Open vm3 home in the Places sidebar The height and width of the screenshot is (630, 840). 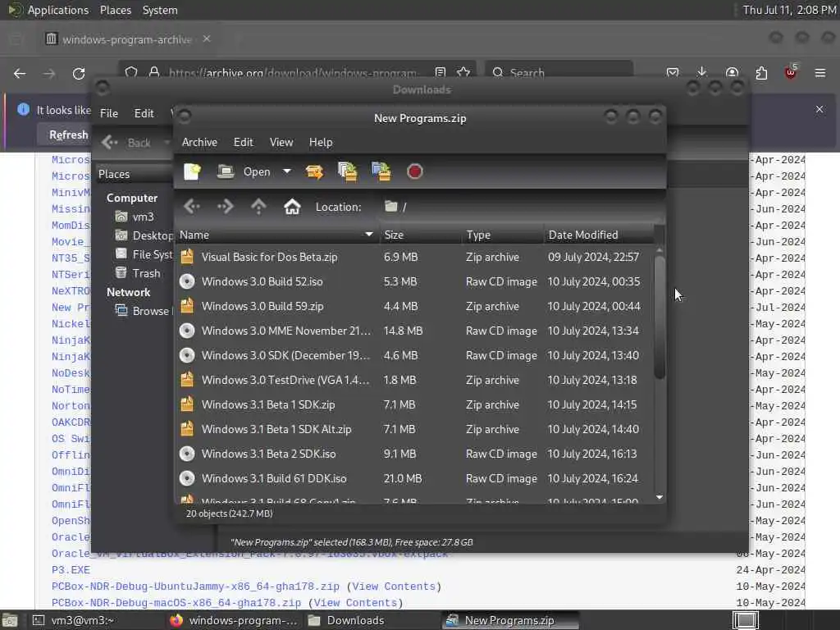(135, 217)
